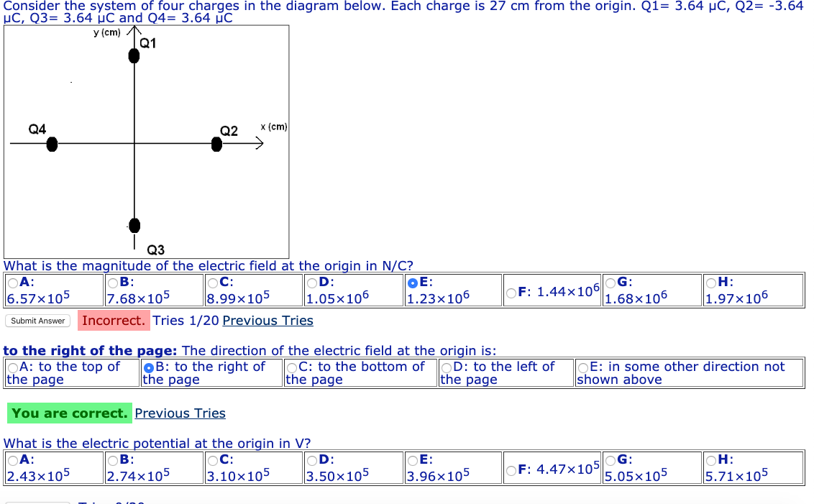Select potential option C: 3.10×10^5
The width and height of the screenshot is (814, 504).
click(213, 461)
